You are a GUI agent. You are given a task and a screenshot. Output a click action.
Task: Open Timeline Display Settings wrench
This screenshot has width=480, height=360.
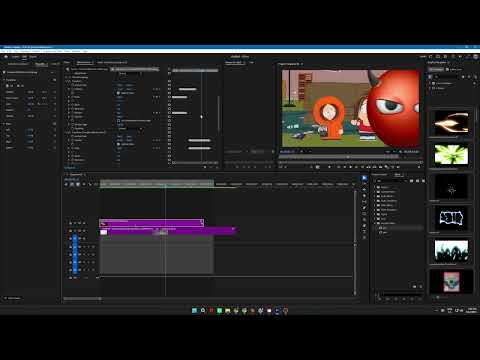point(90,184)
